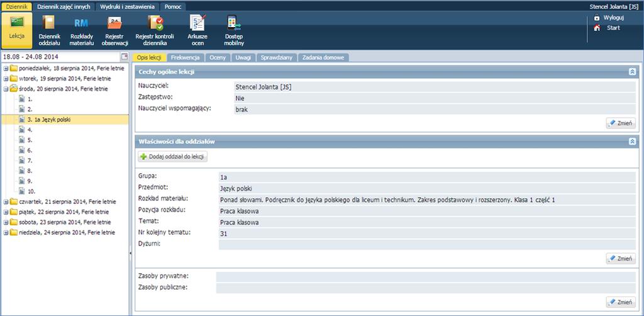This screenshot has height=316, width=644.
Task: Select lesson slot 10. in the tree
Action: click(x=31, y=191)
